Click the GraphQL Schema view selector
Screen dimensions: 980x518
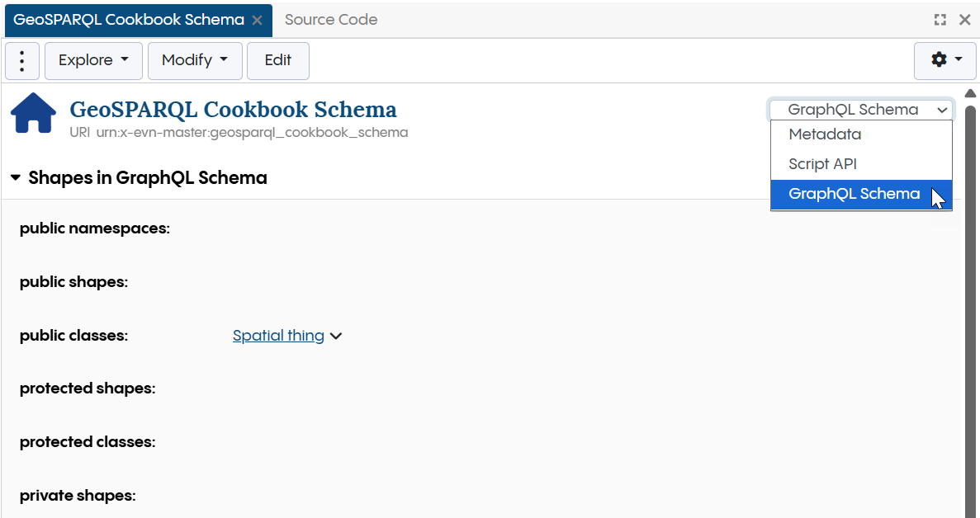click(x=861, y=110)
